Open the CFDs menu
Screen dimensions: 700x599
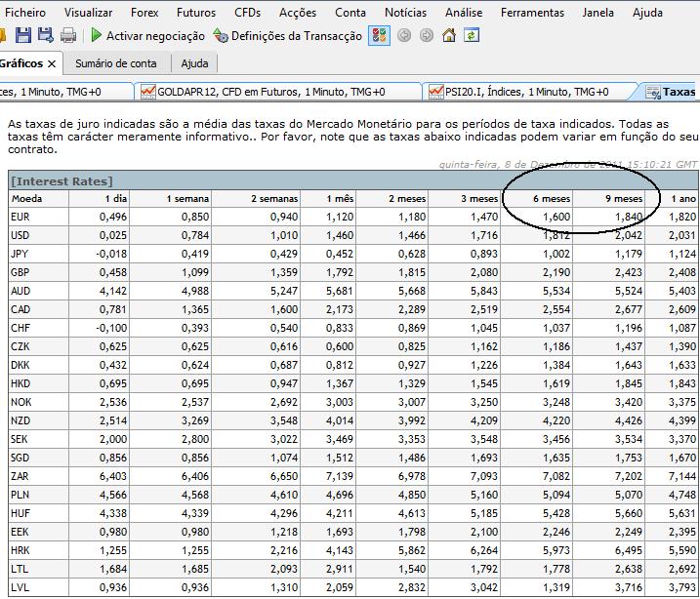(247, 13)
